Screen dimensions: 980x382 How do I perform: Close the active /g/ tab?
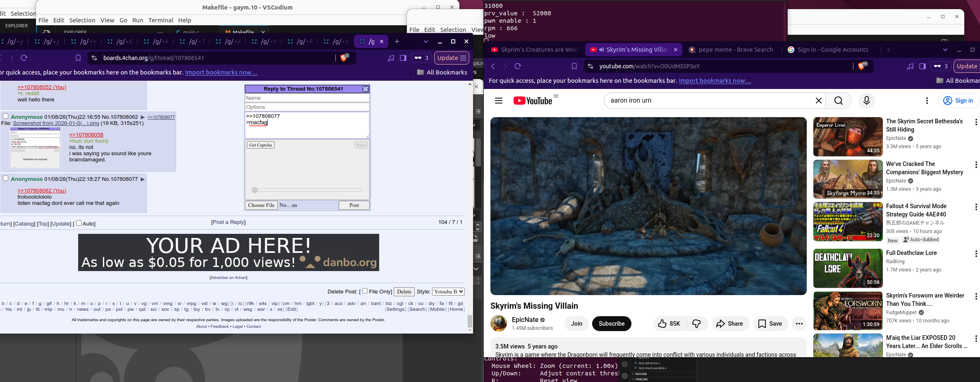[x=382, y=41]
